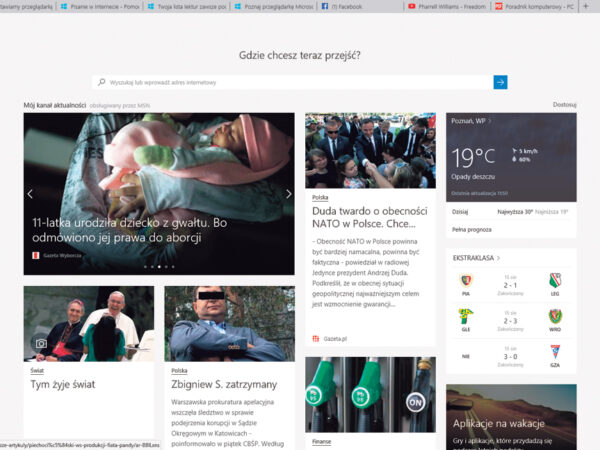Click the Gazeta Wyborcza source icon
This screenshot has height=450, width=600.
pos(35,256)
